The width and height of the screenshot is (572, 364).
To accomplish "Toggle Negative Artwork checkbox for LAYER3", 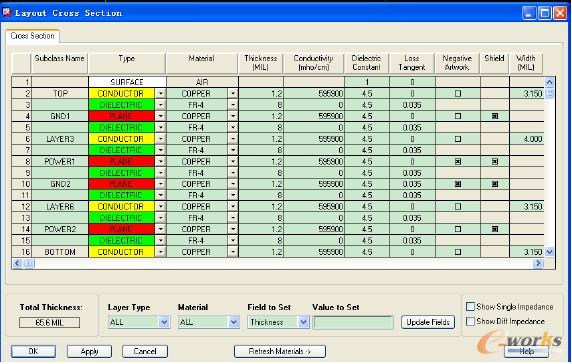I will [x=458, y=139].
